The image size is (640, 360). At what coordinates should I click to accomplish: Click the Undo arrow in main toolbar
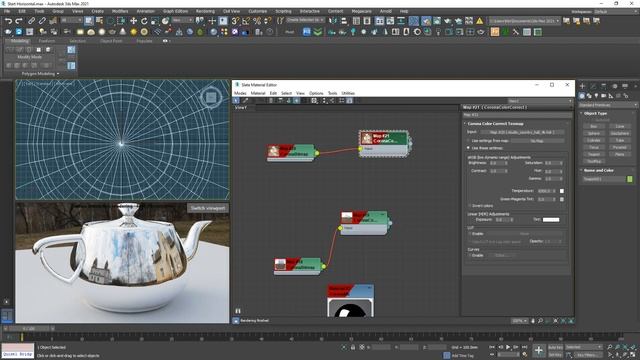pos(8,20)
